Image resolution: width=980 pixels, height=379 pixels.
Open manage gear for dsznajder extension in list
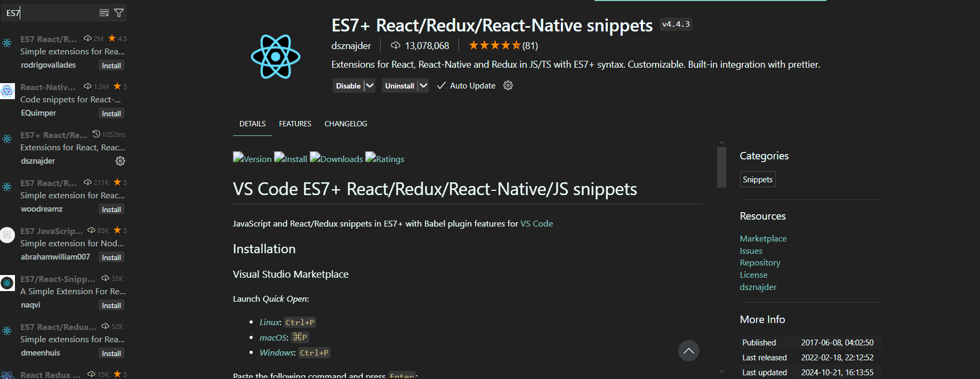pos(121,161)
